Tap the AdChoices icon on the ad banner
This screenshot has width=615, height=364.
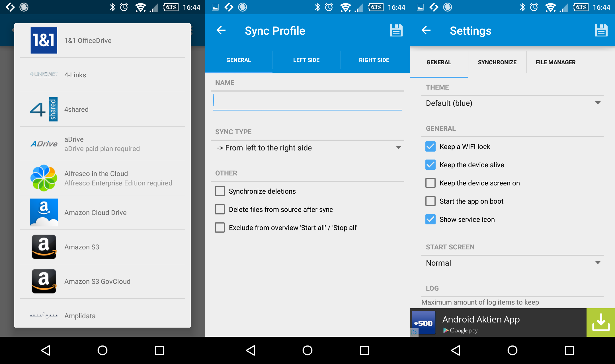pos(414,332)
